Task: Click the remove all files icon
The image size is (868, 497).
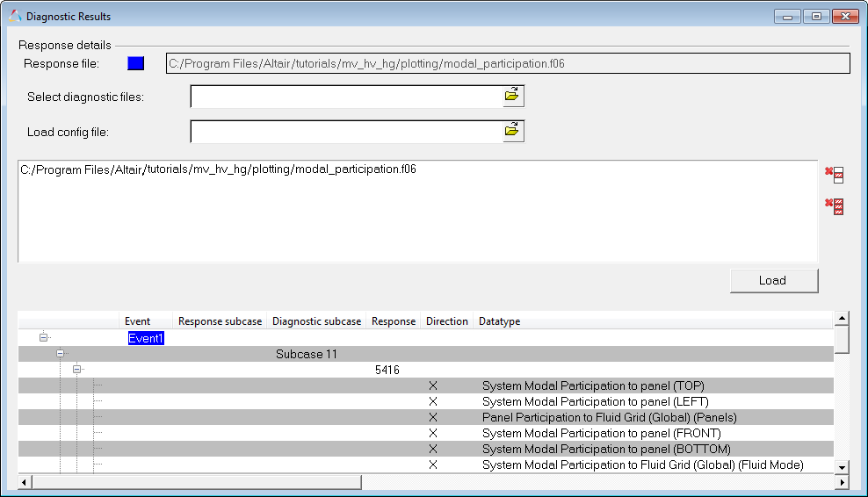Action: [834, 206]
